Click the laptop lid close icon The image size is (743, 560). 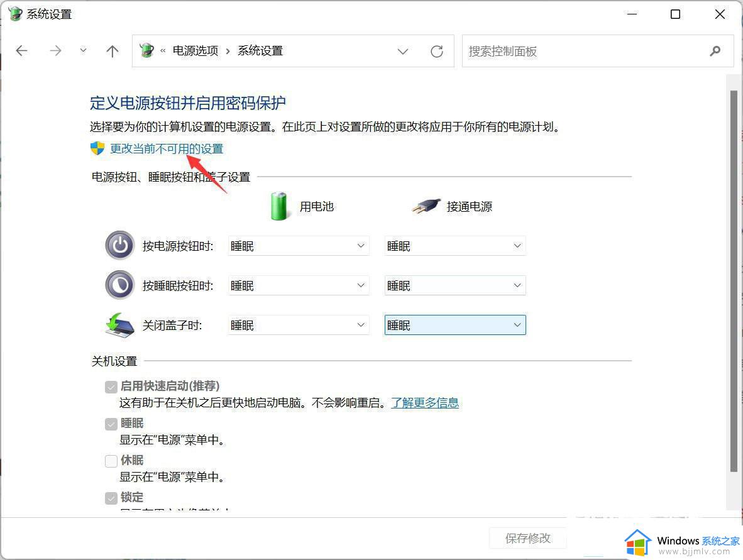120,324
